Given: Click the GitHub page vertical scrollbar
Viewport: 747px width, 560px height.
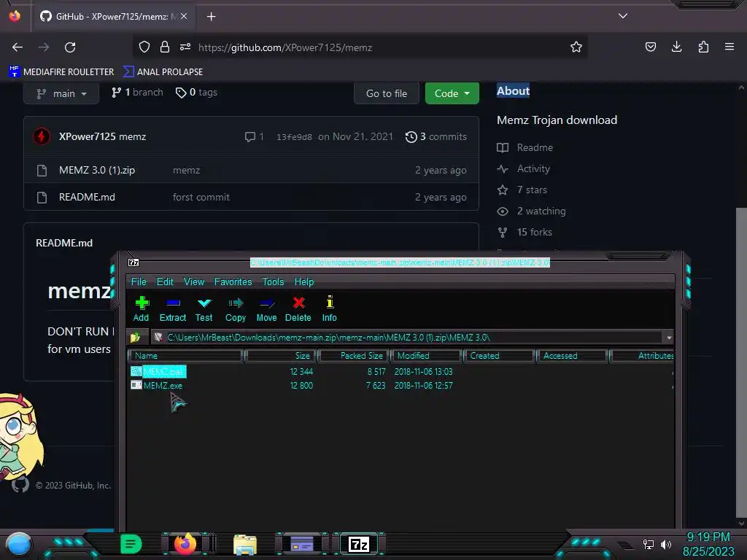Looking at the screenshot, I should pyautogui.click(x=741, y=362).
